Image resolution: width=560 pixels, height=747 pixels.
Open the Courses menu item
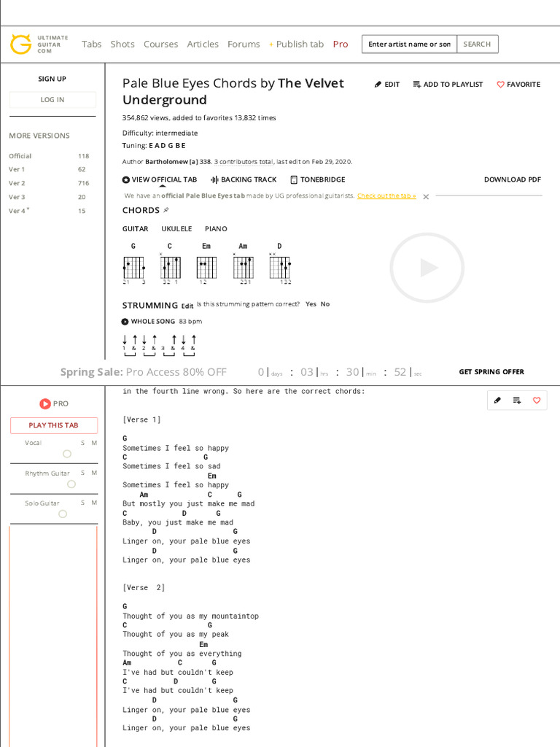pos(161,44)
